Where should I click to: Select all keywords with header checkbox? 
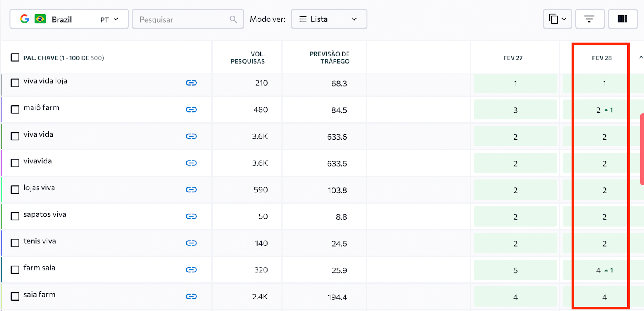(15, 58)
